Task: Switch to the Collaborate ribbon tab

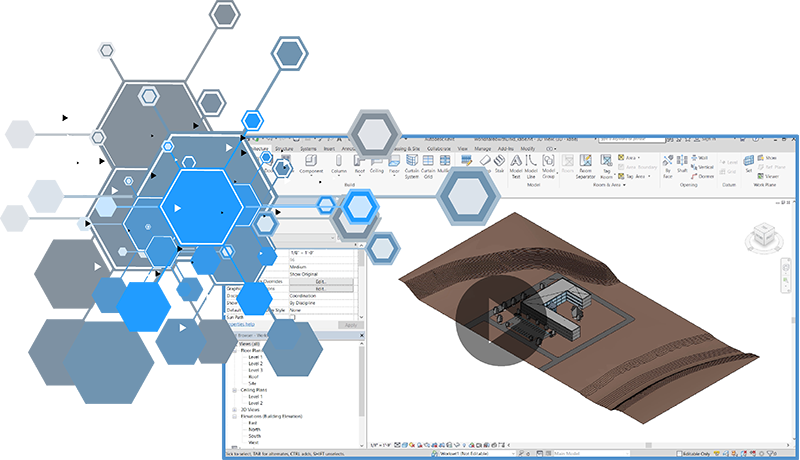Action: (x=436, y=148)
